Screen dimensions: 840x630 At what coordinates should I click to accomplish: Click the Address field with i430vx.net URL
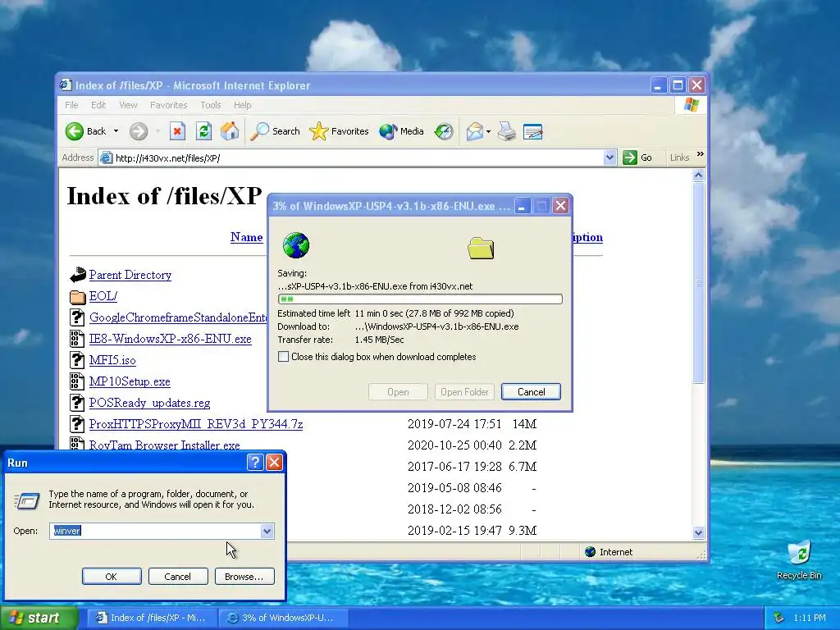pyautogui.click(x=358, y=157)
